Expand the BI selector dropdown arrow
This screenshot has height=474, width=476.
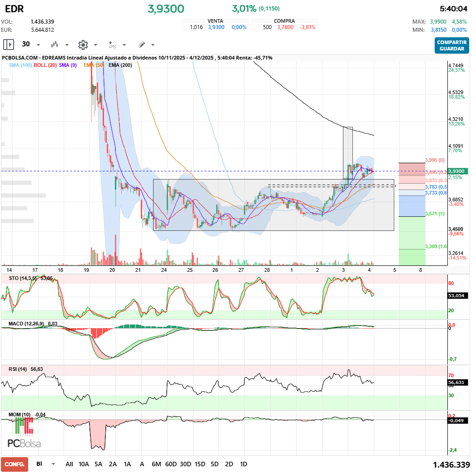pyautogui.click(x=54, y=464)
